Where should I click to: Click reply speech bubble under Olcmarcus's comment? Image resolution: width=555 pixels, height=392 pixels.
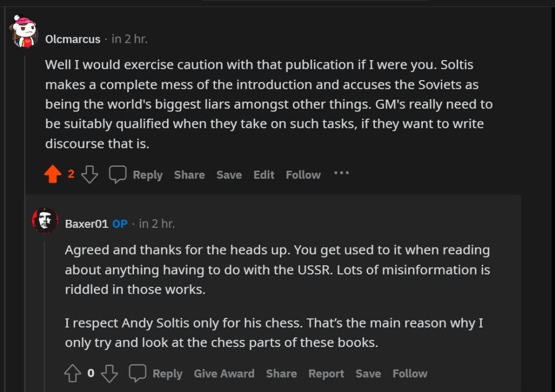pos(118,174)
